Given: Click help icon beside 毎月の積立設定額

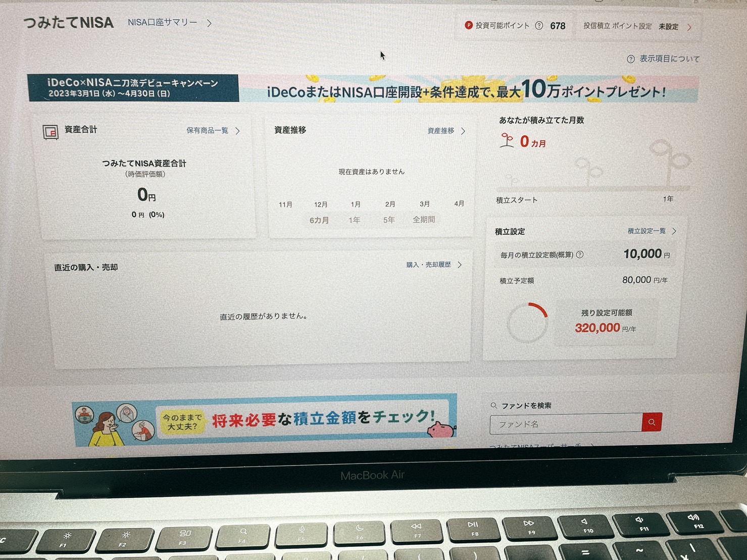Looking at the screenshot, I should pos(580,254).
